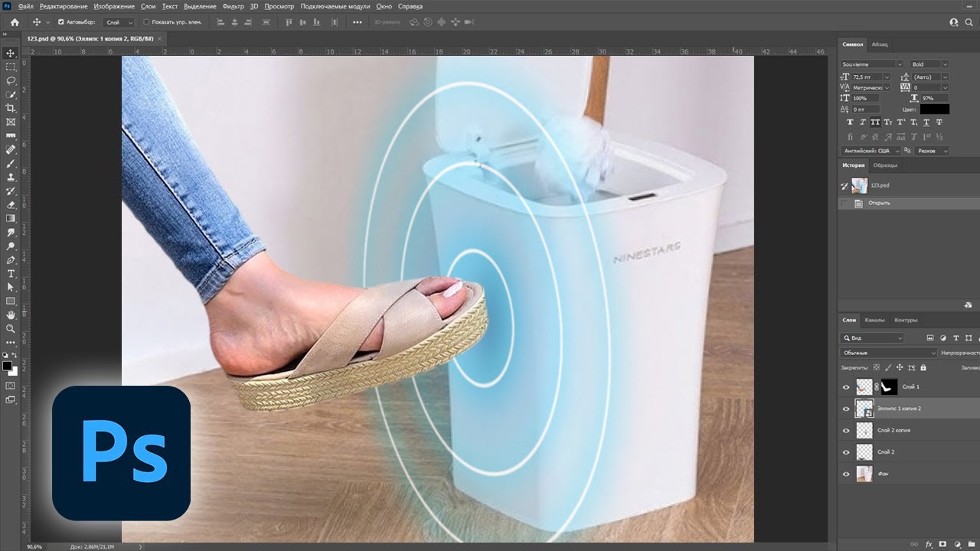Click Lock all padlock icon
Screen dimensions: 980x551
point(923,367)
